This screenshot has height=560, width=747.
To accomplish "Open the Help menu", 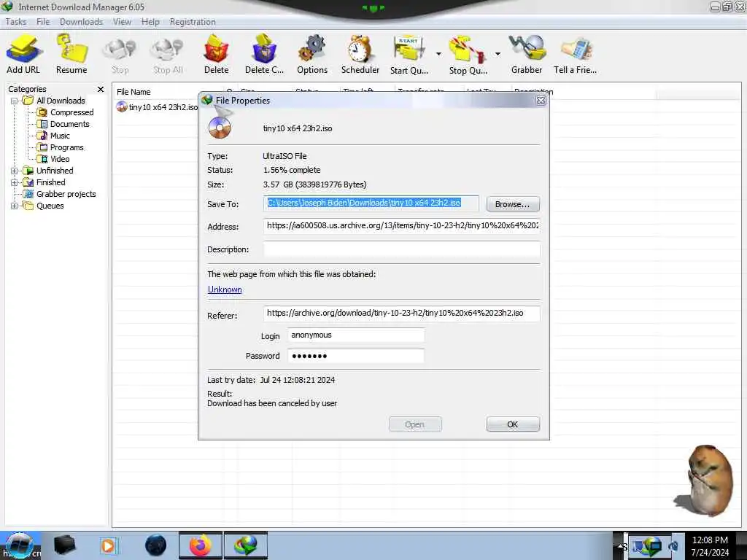I will click(150, 22).
